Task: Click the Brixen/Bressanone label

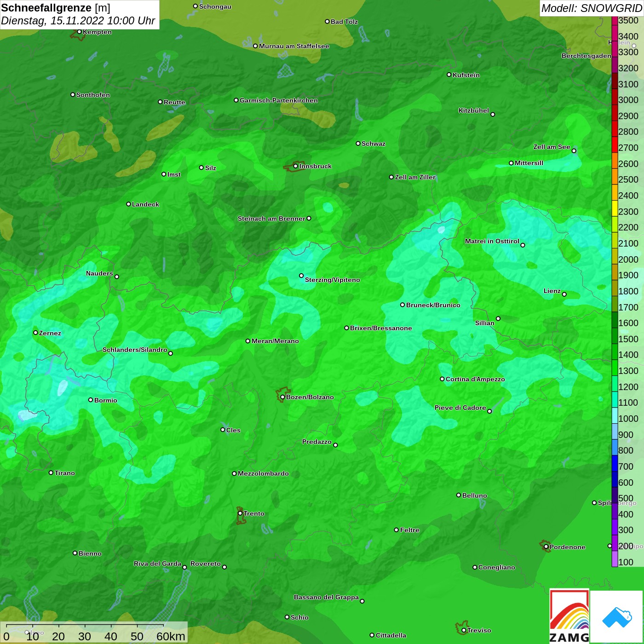Action: pyautogui.click(x=381, y=328)
